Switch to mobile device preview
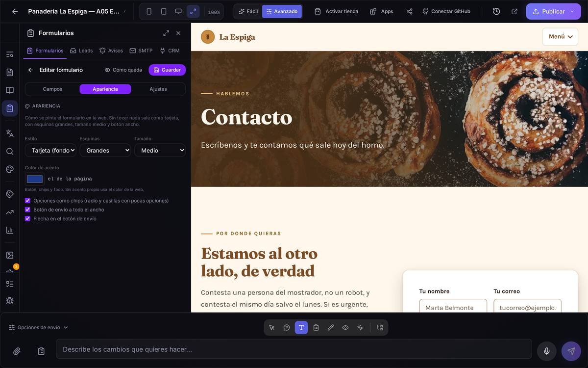Image resolution: width=588 pixels, height=368 pixels. 149,11
